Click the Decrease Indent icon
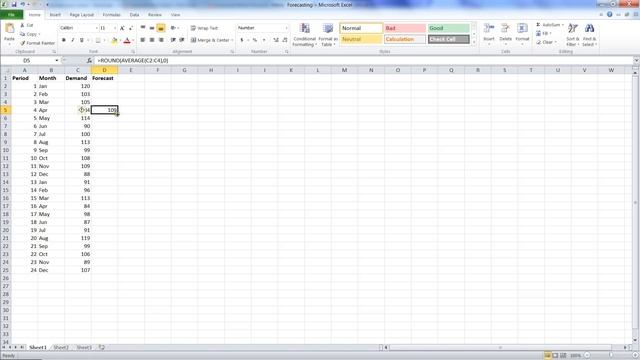The image size is (640, 360). click(x=173, y=40)
